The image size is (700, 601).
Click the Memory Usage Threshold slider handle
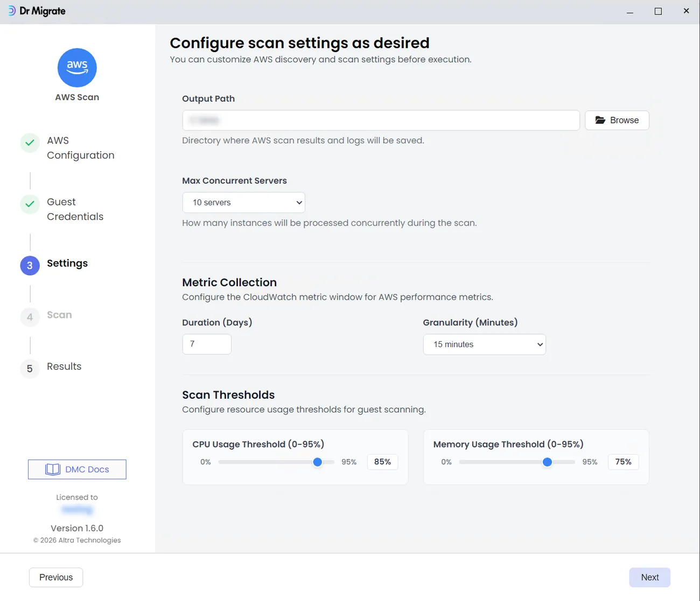coord(548,462)
